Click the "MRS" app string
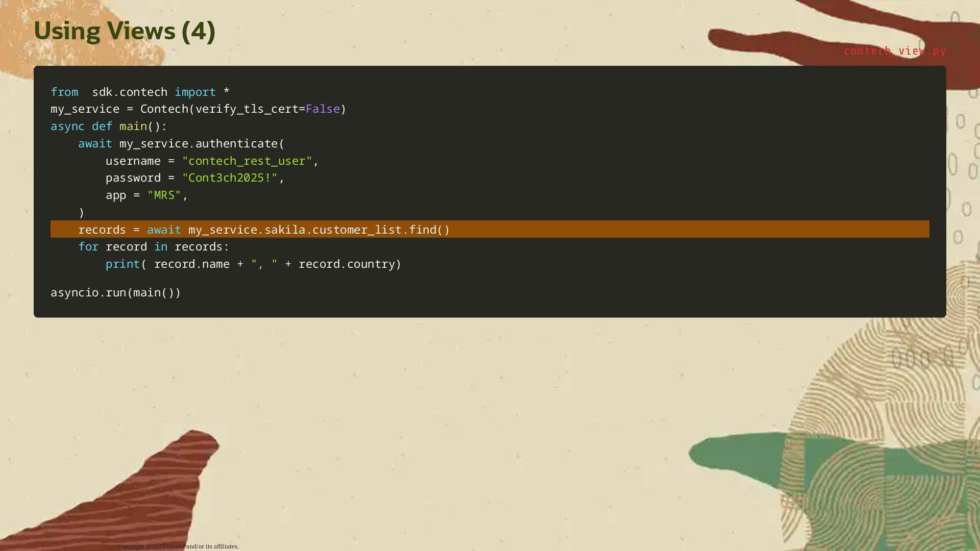The image size is (980, 551). 164,195
